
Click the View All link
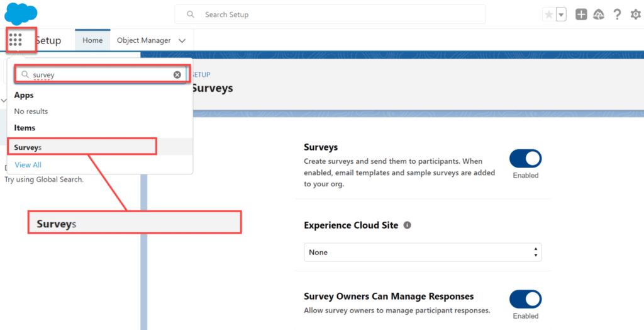click(x=28, y=165)
